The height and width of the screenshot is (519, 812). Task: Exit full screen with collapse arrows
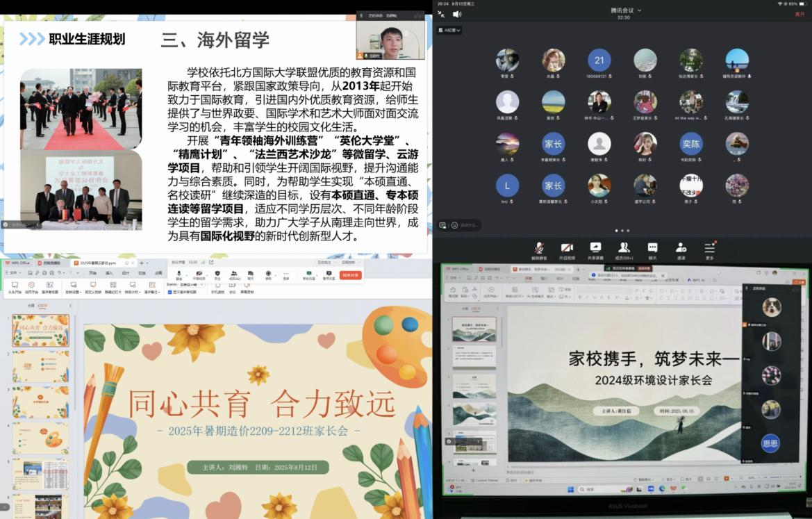(x=441, y=14)
